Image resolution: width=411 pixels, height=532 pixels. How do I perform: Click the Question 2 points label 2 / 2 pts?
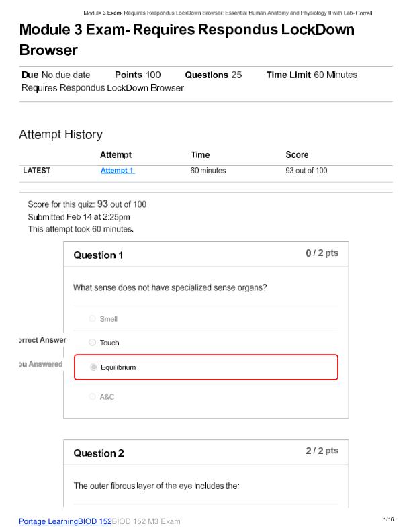pyautogui.click(x=322, y=451)
